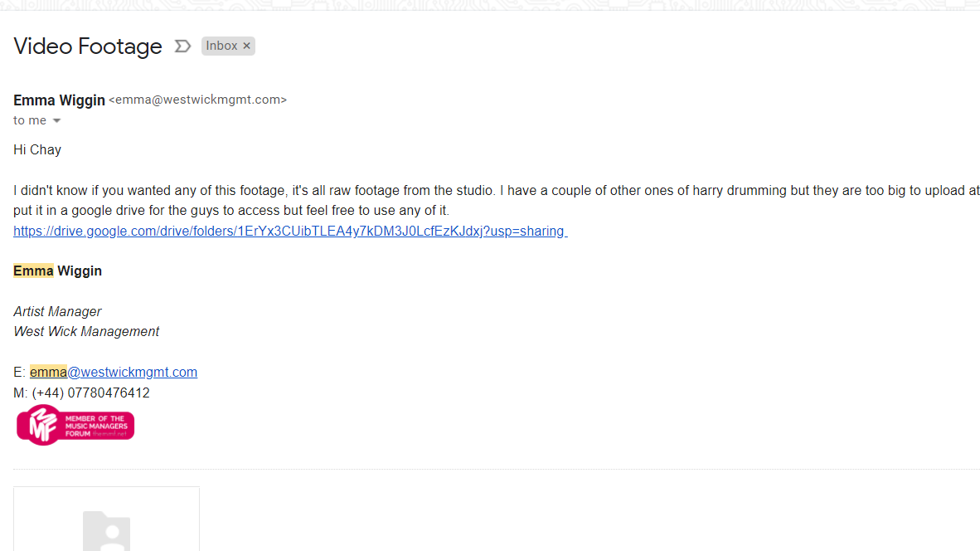Open the Google Drive folder sharing link

[290, 232]
